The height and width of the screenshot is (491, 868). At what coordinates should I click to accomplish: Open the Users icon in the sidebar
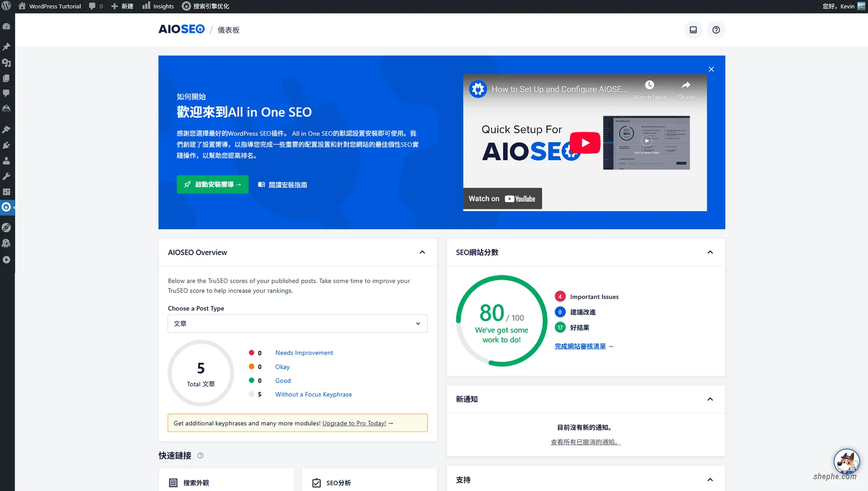click(7, 161)
